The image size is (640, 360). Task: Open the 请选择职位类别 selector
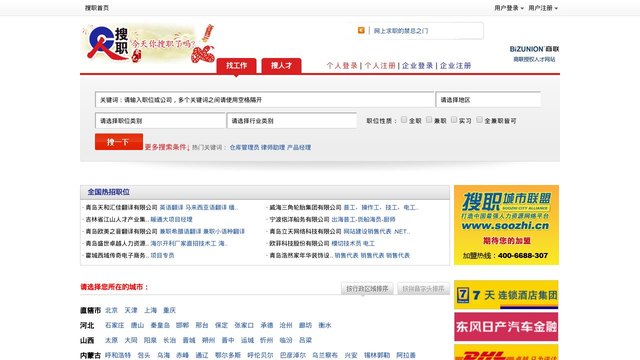(160, 121)
